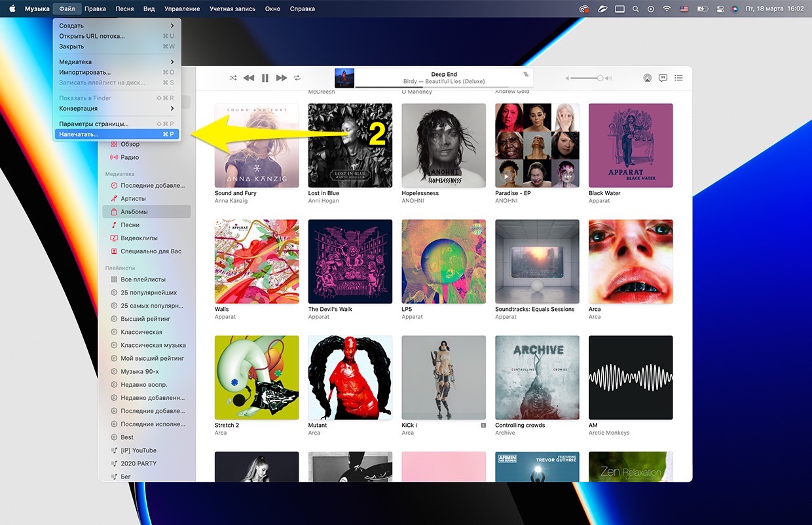
Task: Skip to the next track
Action: tap(282, 78)
